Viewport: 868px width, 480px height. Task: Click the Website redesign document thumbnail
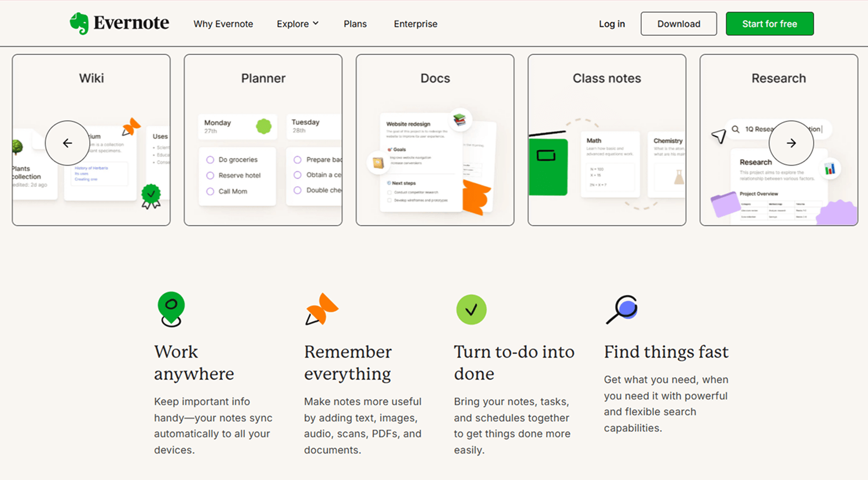pyautogui.click(x=421, y=162)
